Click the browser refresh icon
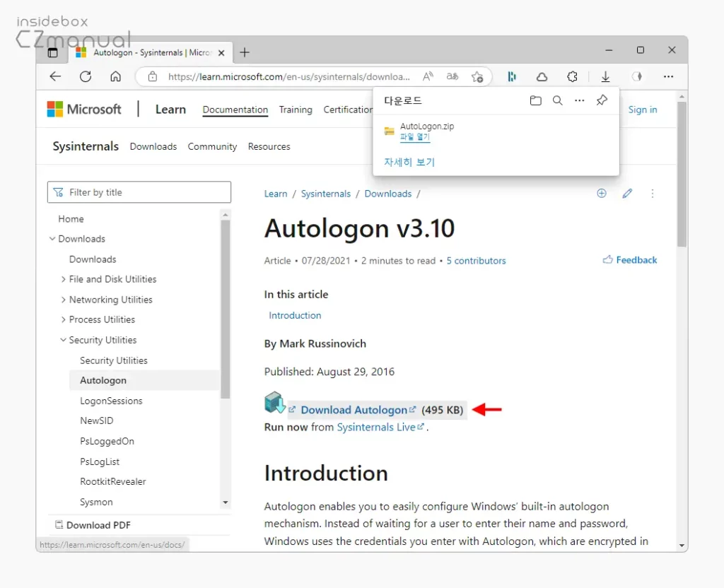 (86, 76)
